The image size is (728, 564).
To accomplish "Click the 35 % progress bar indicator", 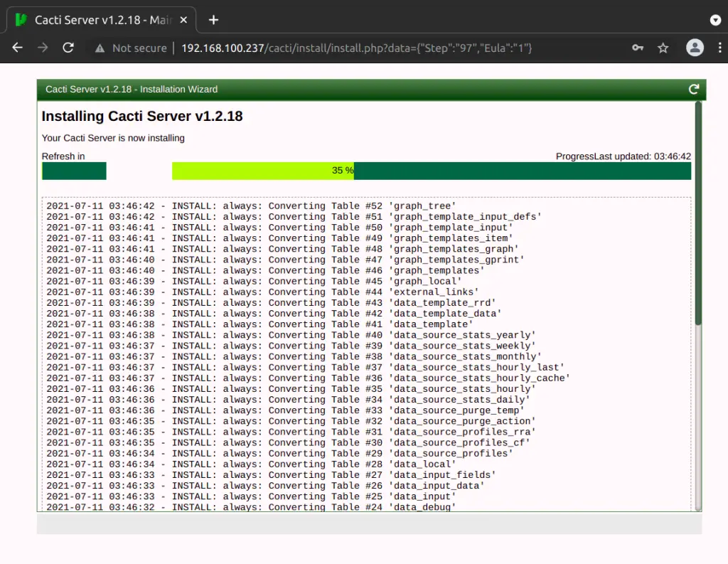I will click(343, 171).
